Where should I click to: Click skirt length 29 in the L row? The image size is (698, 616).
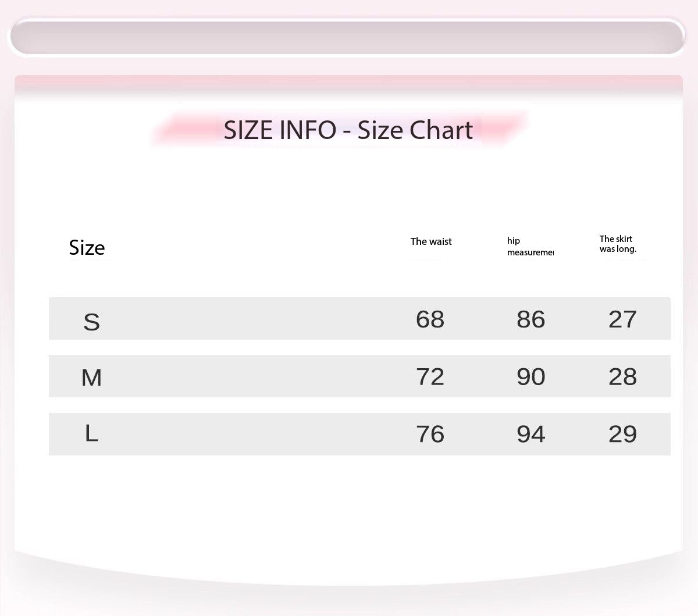622,435
